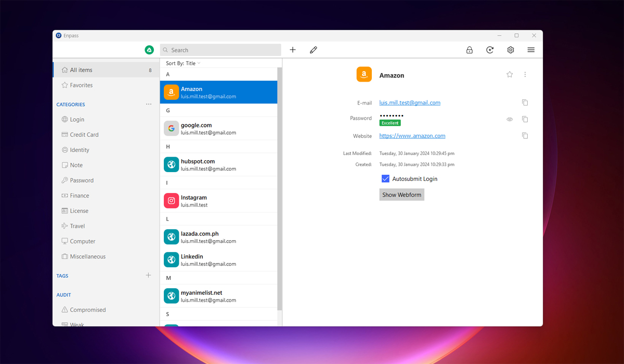
Task: Enable the Autosubmit Login checkbox
Action: click(385, 178)
